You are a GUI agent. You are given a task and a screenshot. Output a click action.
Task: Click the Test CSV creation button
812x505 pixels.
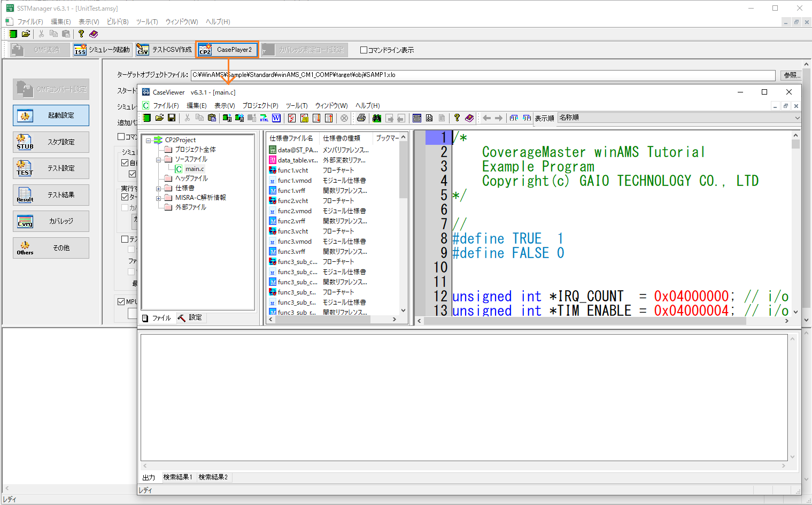tap(165, 50)
